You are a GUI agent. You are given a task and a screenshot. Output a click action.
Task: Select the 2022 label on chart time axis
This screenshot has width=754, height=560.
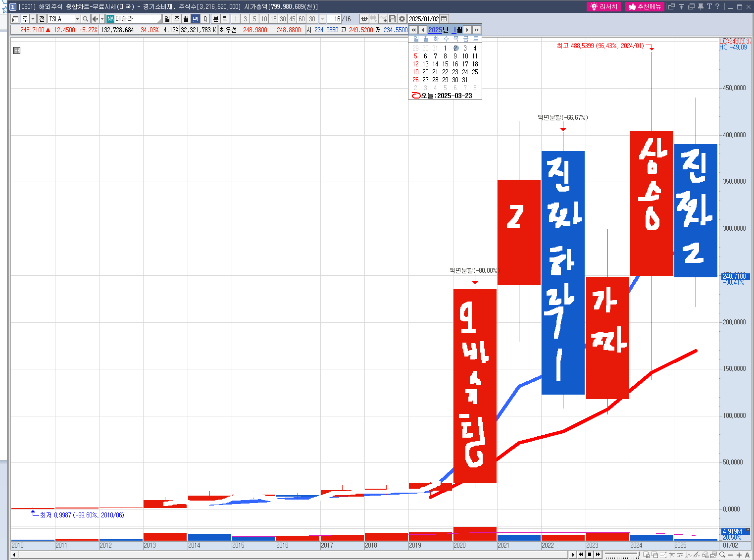click(x=548, y=545)
